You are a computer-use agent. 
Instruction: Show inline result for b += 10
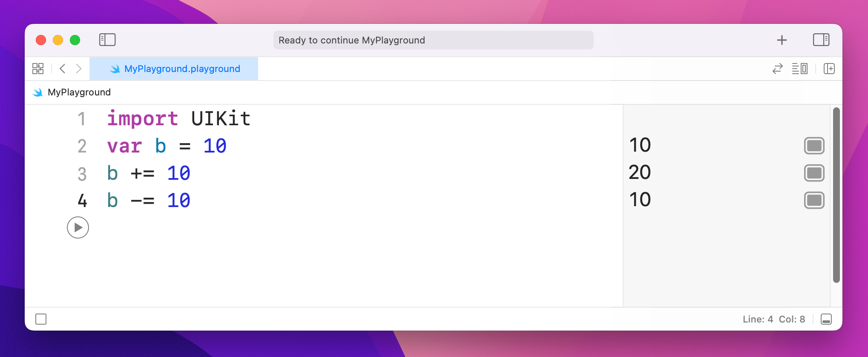click(x=814, y=173)
